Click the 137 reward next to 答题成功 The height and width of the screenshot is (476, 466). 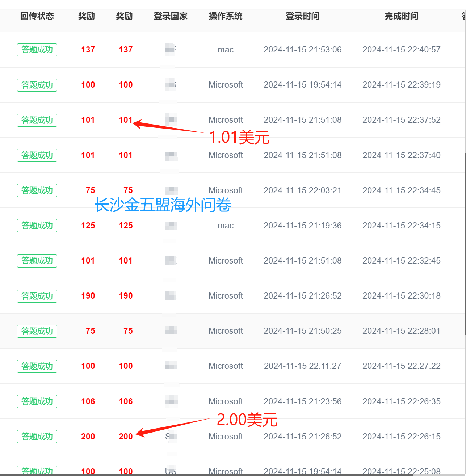coord(88,50)
